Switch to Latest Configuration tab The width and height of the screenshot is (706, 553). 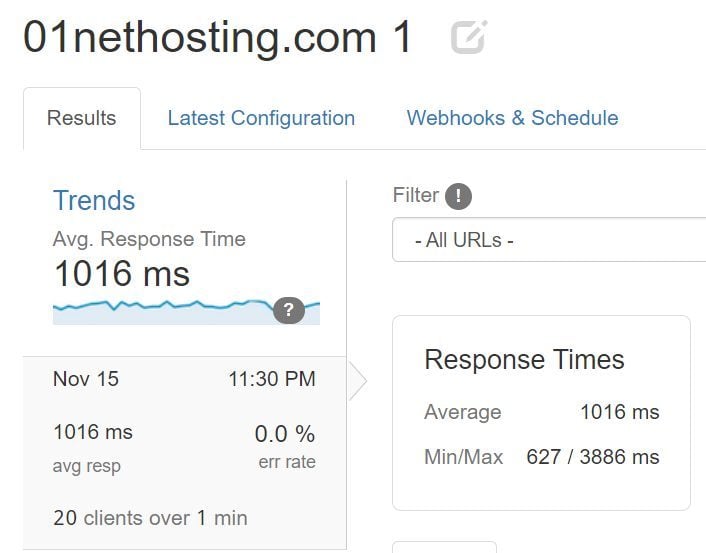(261, 118)
